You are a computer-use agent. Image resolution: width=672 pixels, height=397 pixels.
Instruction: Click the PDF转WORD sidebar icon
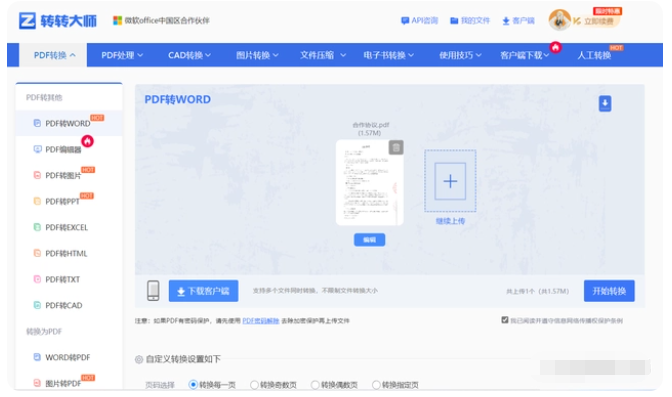[x=37, y=123]
